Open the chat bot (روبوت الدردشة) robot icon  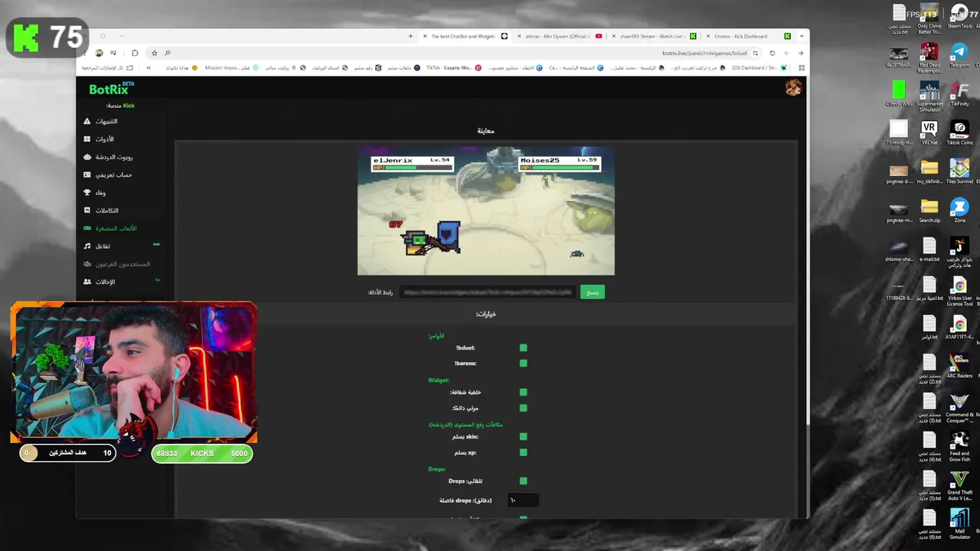pos(87,157)
